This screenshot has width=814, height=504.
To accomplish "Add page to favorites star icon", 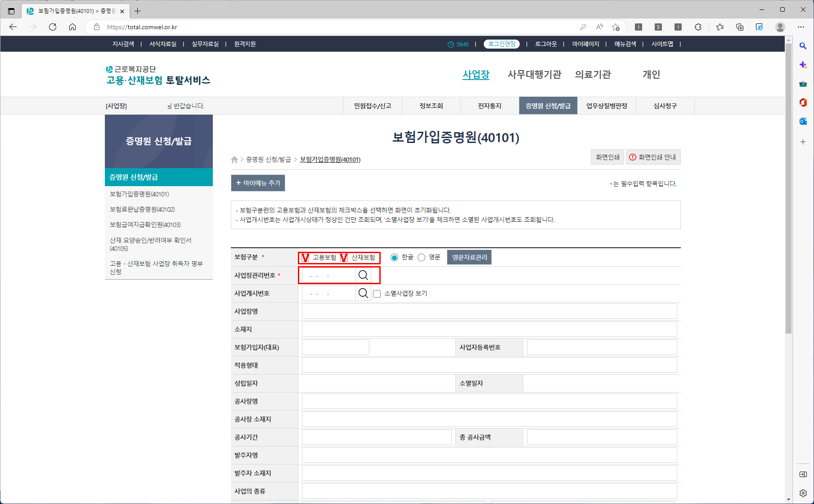I will tap(616, 27).
